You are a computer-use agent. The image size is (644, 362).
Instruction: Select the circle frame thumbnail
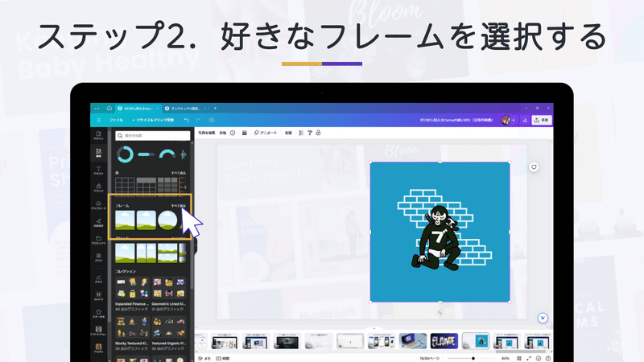tap(167, 220)
